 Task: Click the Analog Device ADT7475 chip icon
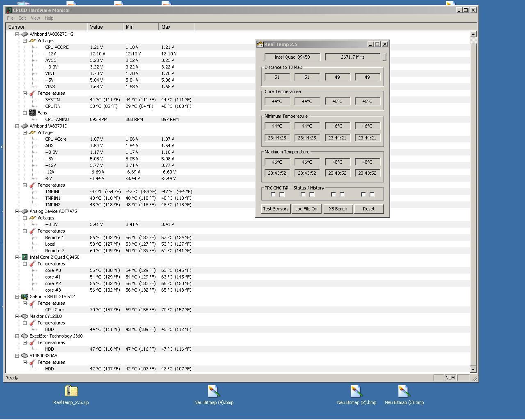tap(25, 211)
